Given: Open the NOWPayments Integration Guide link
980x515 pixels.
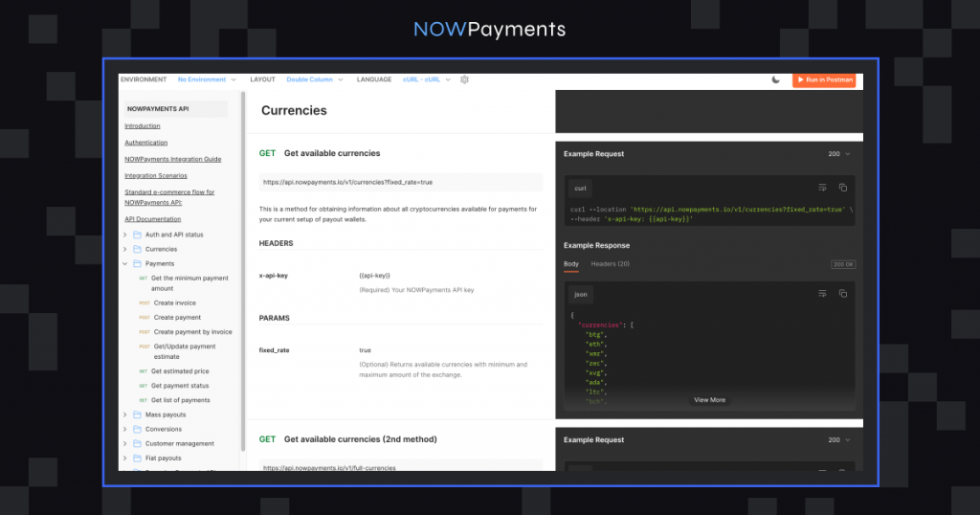Looking at the screenshot, I should coord(172,159).
